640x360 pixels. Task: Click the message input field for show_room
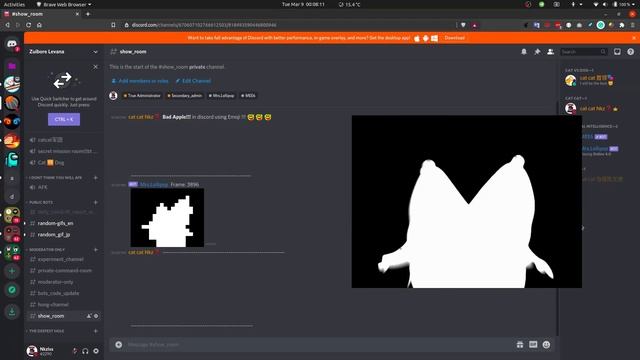tap(318, 345)
